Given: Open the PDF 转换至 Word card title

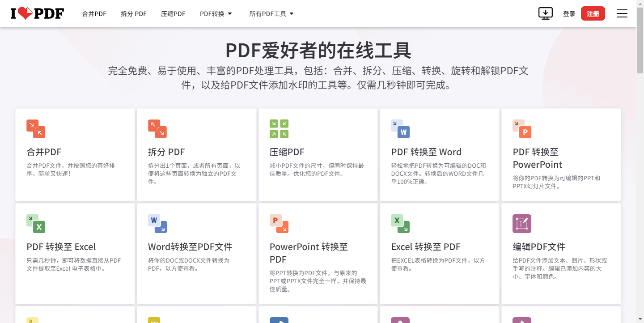Looking at the screenshot, I should 426,152.
